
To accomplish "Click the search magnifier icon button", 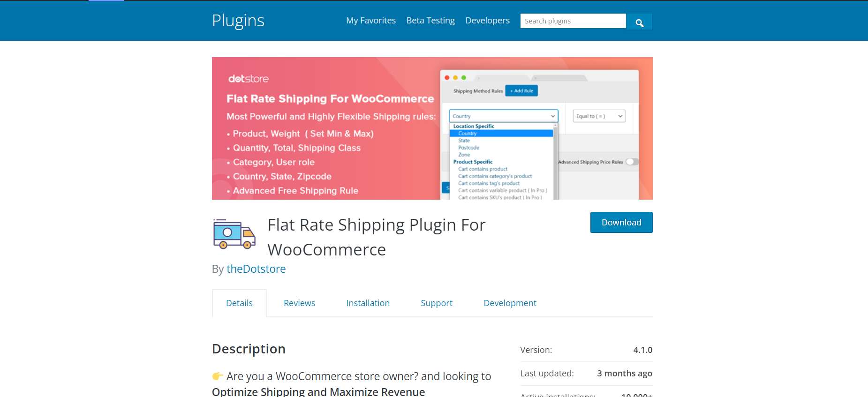I will pyautogui.click(x=639, y=22).
